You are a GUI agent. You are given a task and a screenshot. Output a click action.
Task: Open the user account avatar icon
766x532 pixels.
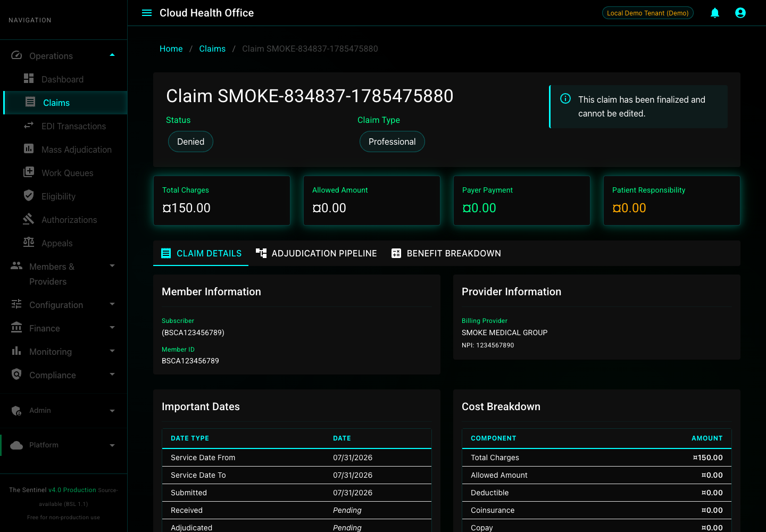coord(740,13)
